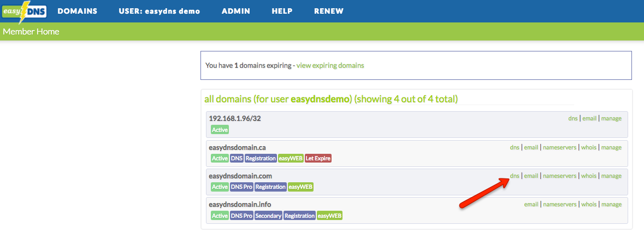Click DNS Pro badge under easydnsdomain.com
This screenshot has height=237, width=644.
click(x=241, y=187)
